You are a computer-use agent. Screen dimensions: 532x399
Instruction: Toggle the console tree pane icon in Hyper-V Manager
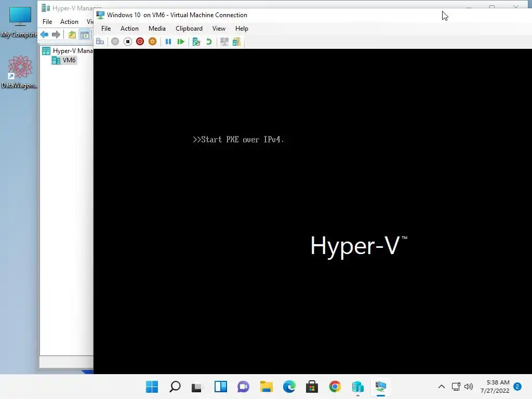85,34
